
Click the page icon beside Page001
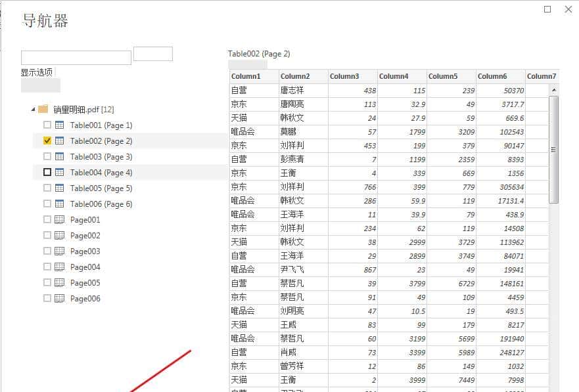59,219
